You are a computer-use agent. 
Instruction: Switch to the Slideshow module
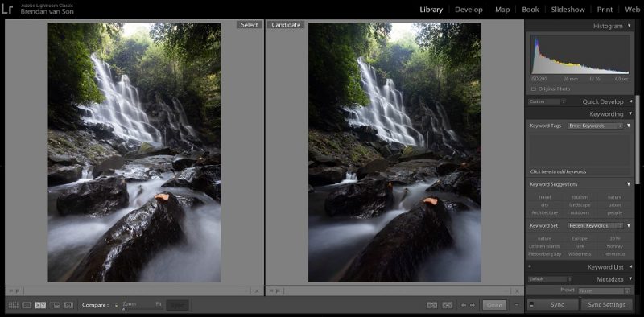(x=568, y=10)
